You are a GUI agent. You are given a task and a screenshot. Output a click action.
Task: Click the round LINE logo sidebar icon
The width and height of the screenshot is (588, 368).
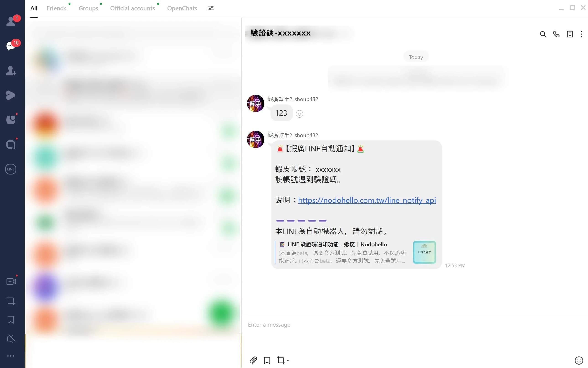pyautogui.click(x=11, y=169)
